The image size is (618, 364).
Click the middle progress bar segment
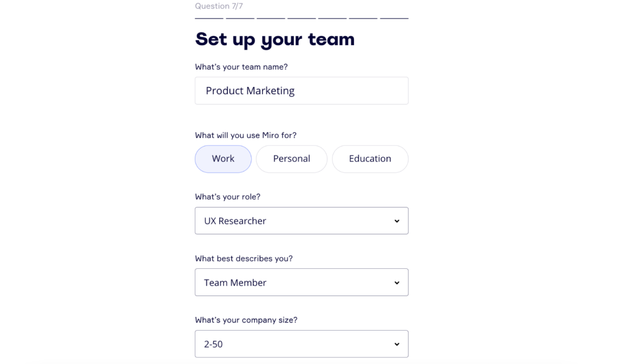click(301, 17)
